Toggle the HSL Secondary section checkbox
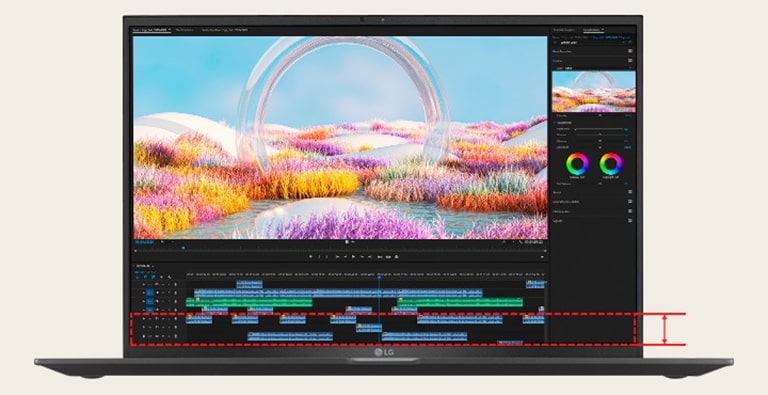Viewport: 768px width, 395px height. point(630,211)
